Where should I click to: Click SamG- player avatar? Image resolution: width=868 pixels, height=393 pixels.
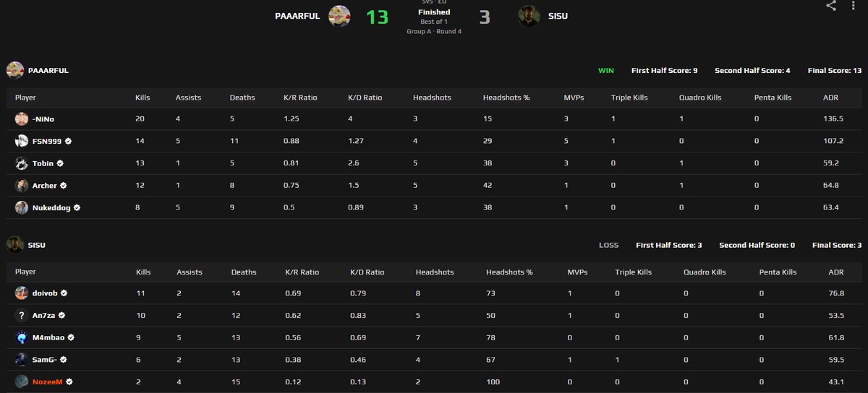coord(22,360)
